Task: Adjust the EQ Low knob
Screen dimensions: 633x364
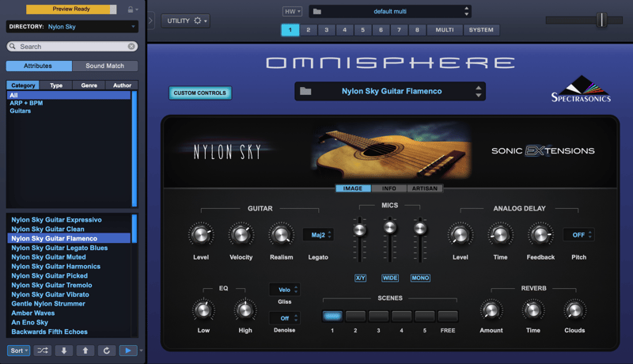Action: tap(203, 310)
